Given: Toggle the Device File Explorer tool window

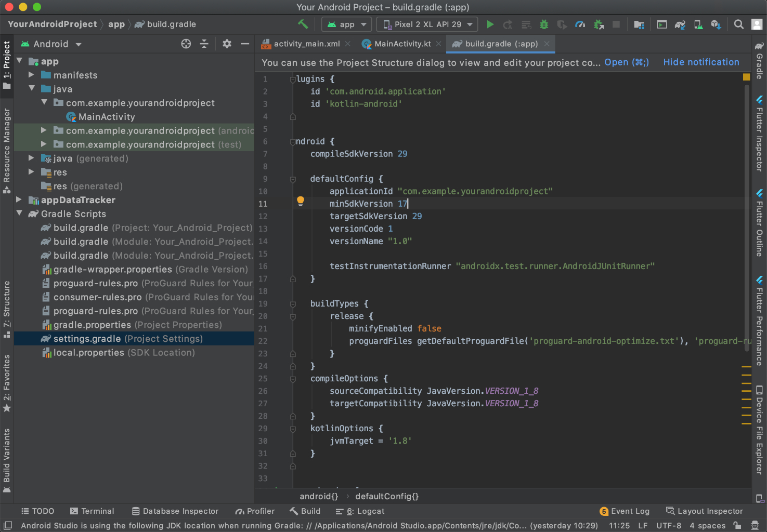Looking at the screenshot, I should point(759,430).
